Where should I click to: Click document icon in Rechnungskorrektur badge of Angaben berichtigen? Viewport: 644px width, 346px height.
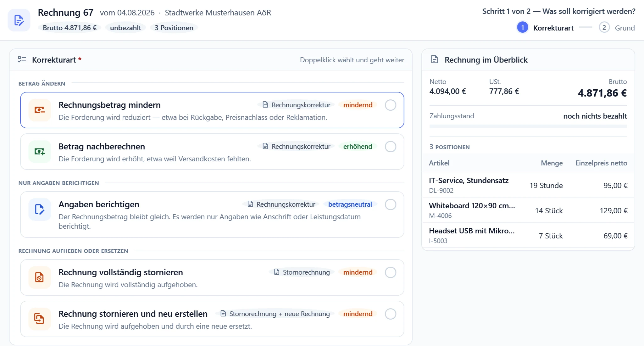pos(250,204)
